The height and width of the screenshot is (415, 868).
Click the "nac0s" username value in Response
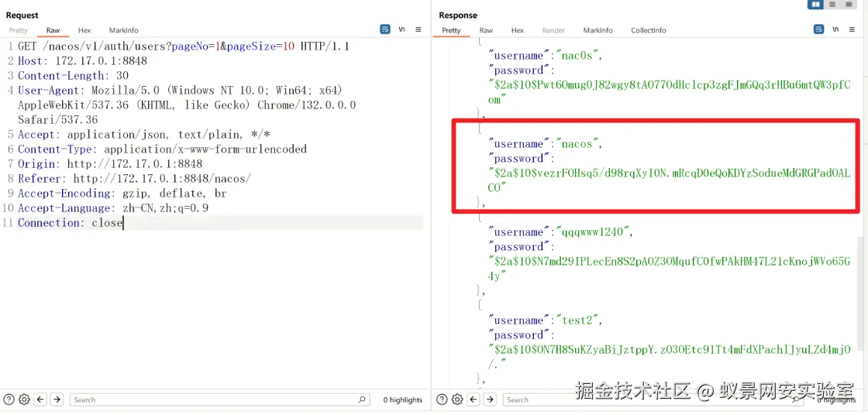(579, 55)
